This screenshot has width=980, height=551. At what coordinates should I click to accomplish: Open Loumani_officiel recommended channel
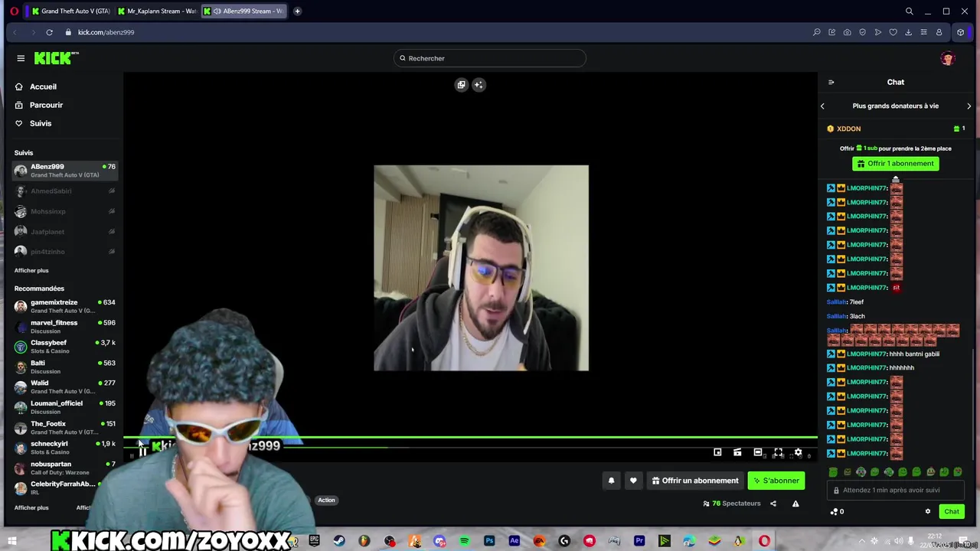[x=65, y=406]
